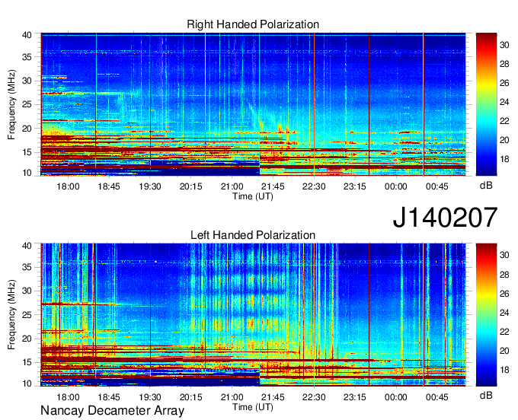Click the 22:30 tick label on upper plot
Screen dimensions: 518x420
(x=314, y=186)
